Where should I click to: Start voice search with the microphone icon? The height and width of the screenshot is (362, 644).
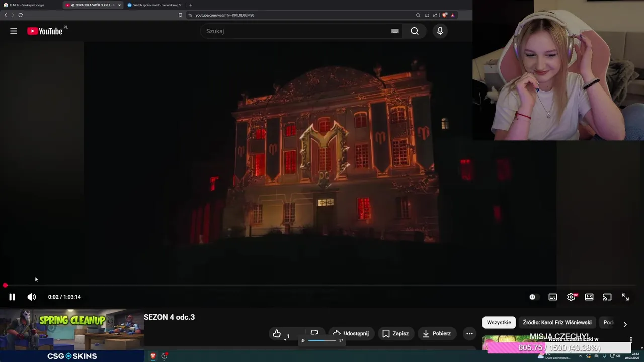coord(440,31)
